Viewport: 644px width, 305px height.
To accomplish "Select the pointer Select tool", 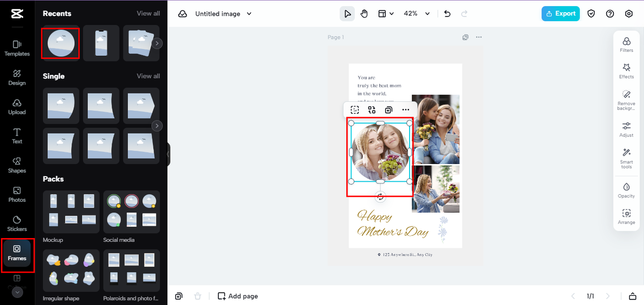I will coord(347,14).
